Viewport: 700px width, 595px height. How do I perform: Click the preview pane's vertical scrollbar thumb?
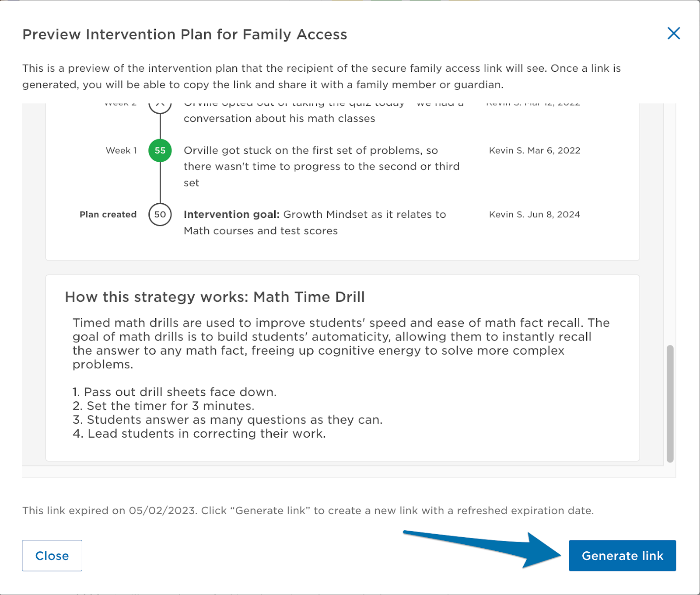(x=670, y=403)
